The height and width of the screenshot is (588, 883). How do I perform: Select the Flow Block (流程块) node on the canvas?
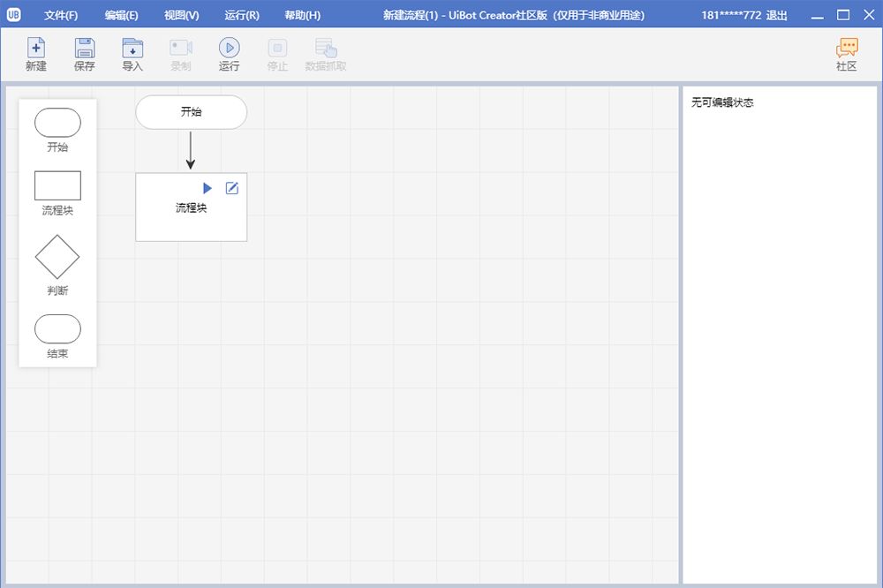click(191, 207)
